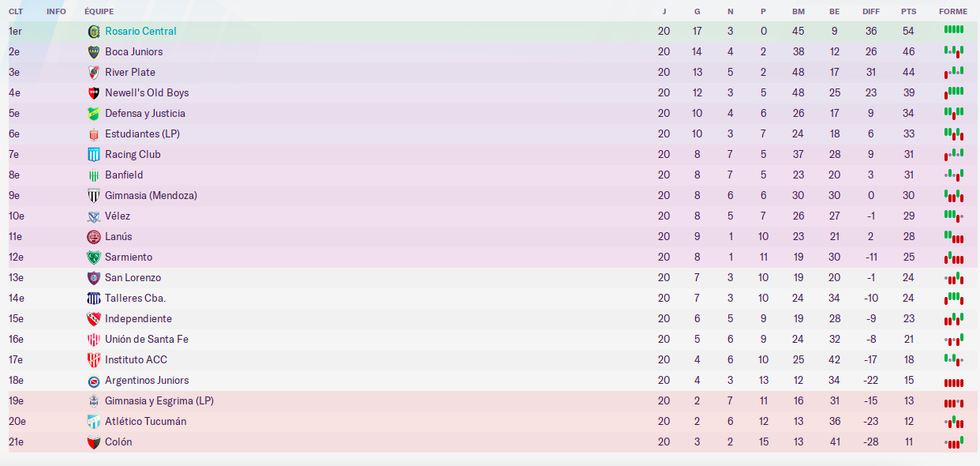Sort by the ÉQUIPE column header
Screen dimensions: 980x466
pos(99,12)
